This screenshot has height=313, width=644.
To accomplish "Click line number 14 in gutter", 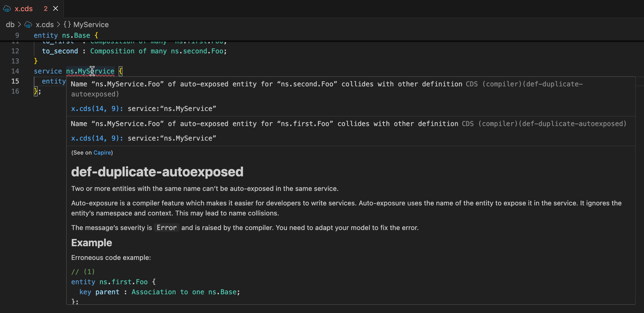I will (x=15, y=71).
